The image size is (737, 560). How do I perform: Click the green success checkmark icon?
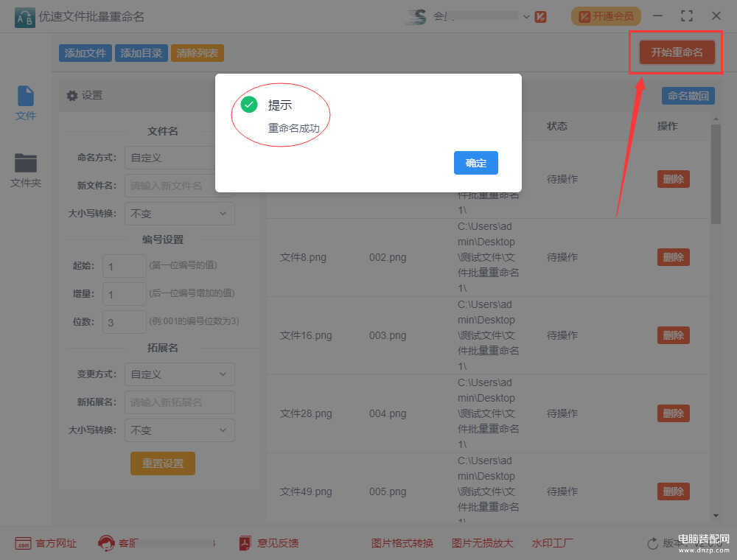pyautogui.click(x=249, y=105)
